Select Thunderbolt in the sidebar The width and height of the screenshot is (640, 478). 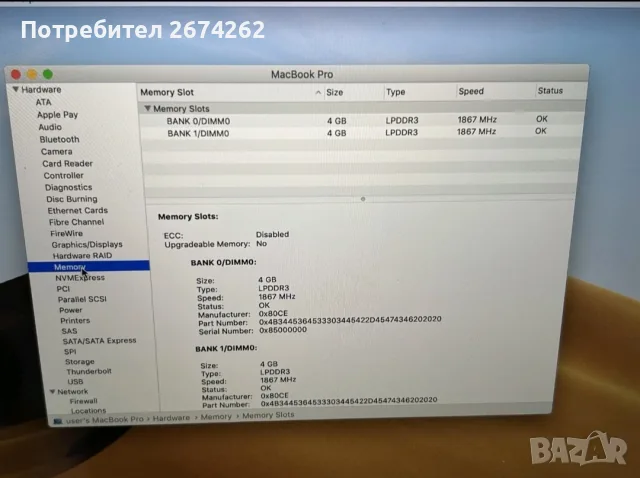89,371
